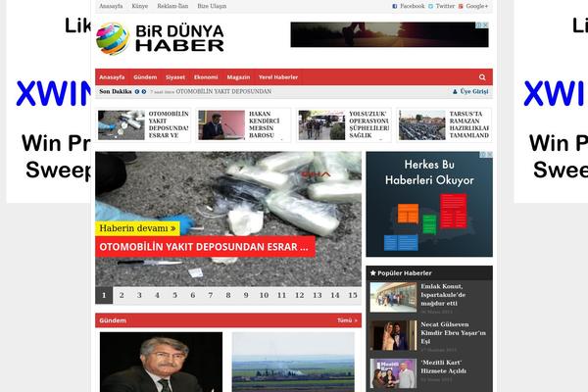Click the Bize Ulaşın link in top bar
Image resolution: width=588 pixels, height=392 pixels.
click(x=212, y=6)
